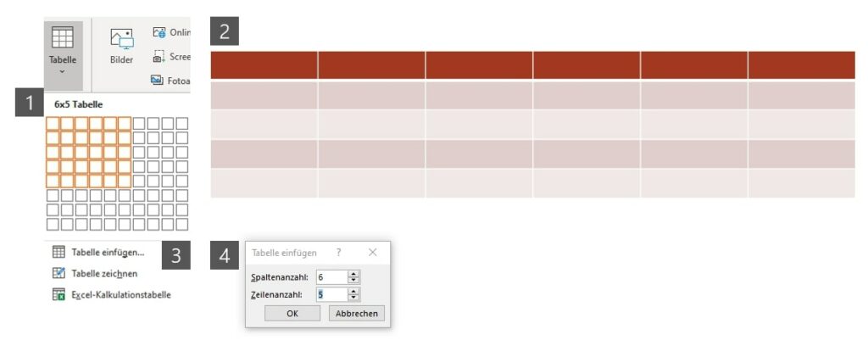
Task: Confirm dialog with OK button
Action: tap(292, 314)
